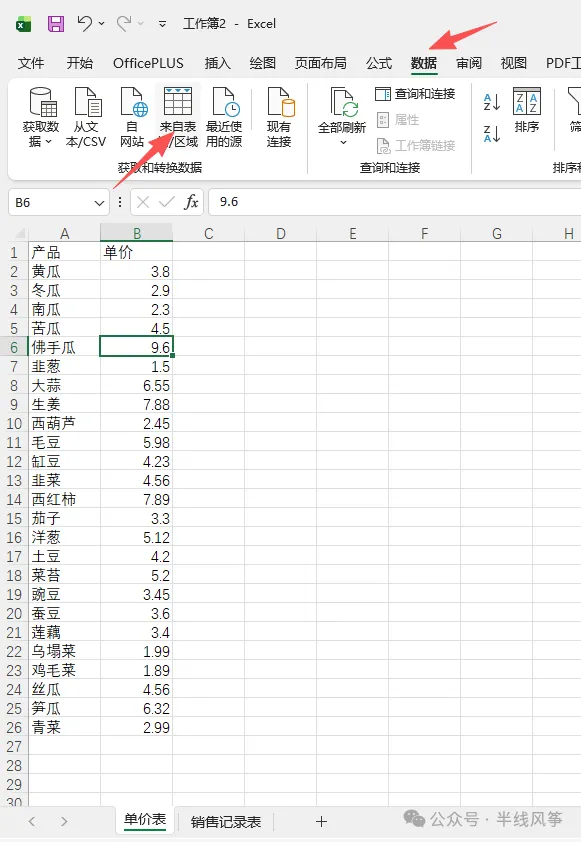The height and width of the screenshot is (842, 581).
Task: Select column E header
Action: click(353, 234)
